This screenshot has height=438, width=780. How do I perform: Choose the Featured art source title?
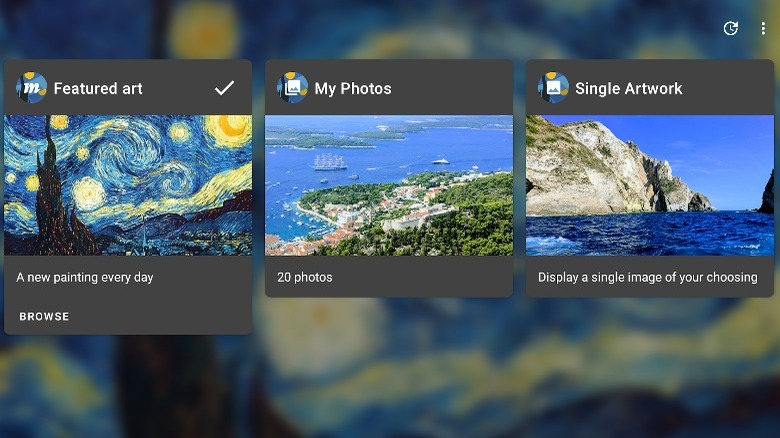click(x=98, y=88)
